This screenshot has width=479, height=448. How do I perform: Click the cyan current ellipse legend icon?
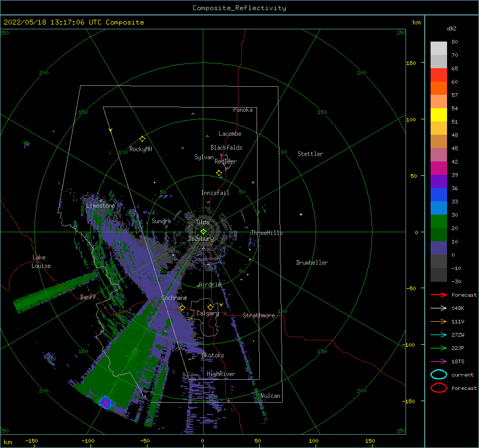pos(439,374)
